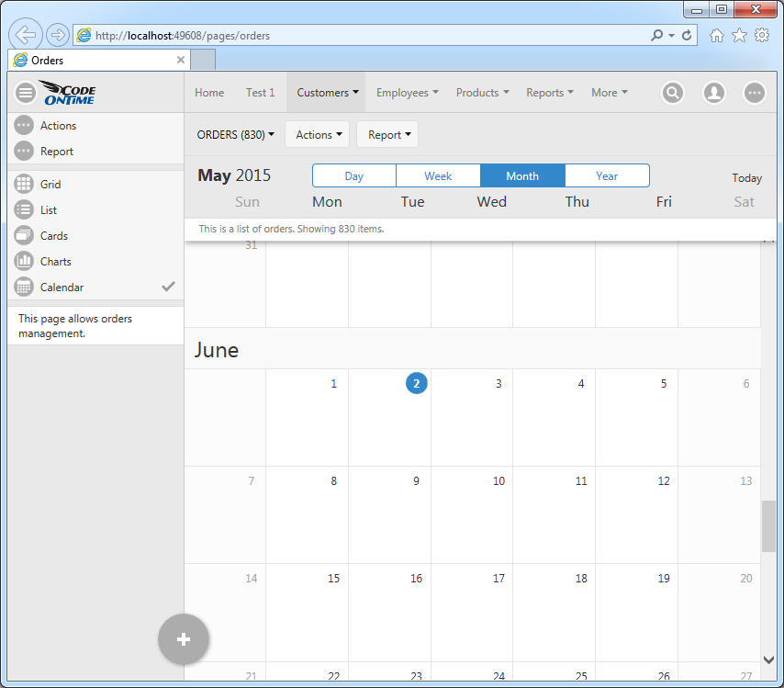Viewport: 784px width, 688px height.
Task: Toggle the Calendar view checkmark
Action: click(x=169, y=287)
